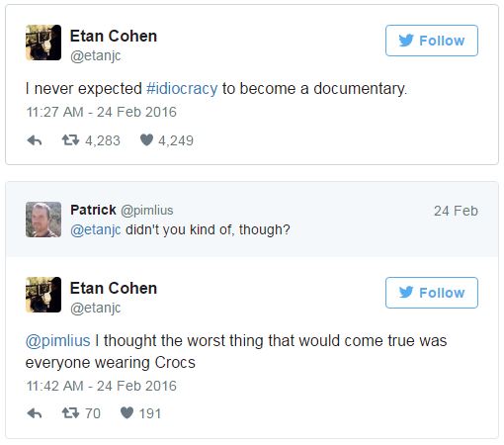This screenshot has height=445, width=504.
Task: Follow Etan Cohen from the top tweet
Action: pos(432,41)
